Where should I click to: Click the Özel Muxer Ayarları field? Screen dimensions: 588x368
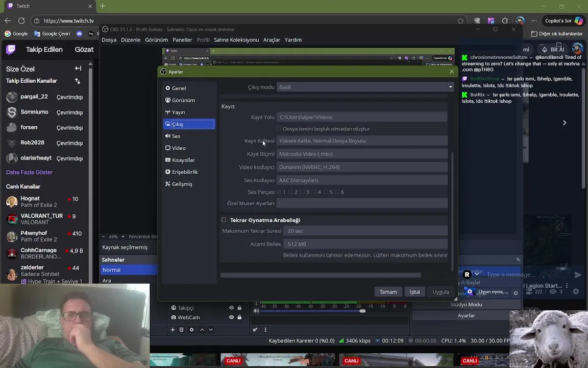[362, 203]
